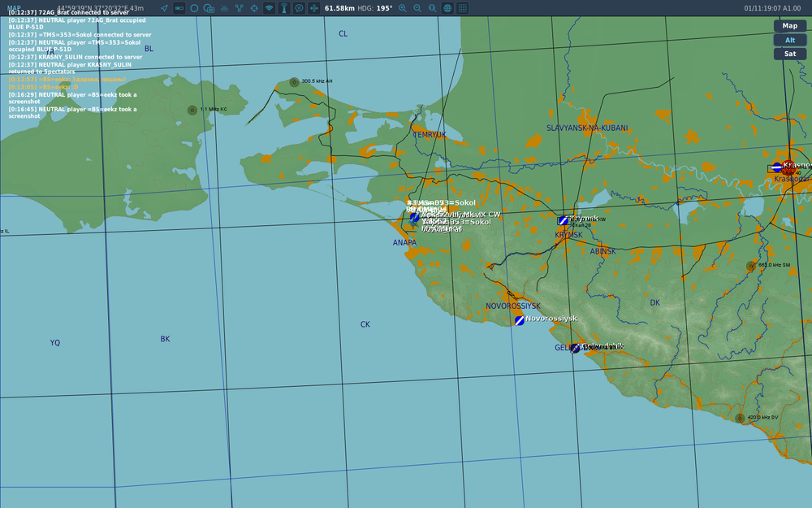812x508 pixels.
Task: Click the aircraft silhouette icon in toolbar
Action: coord(224,7)
